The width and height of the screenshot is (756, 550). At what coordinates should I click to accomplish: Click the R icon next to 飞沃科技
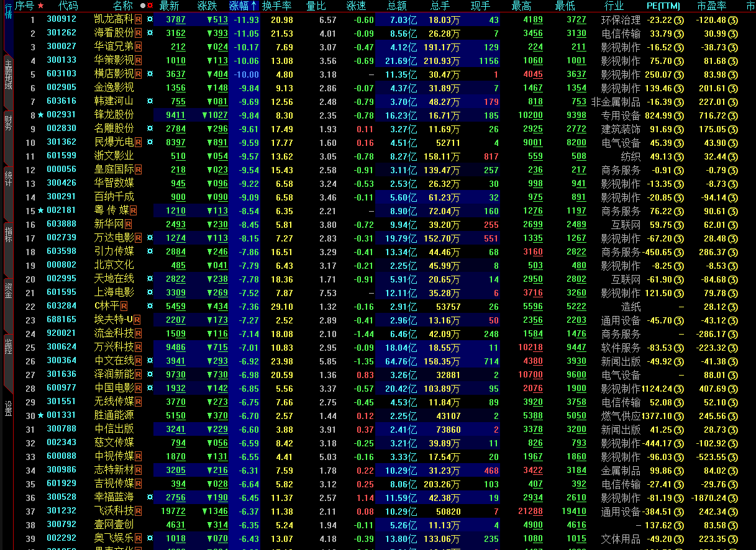[138, 512]
